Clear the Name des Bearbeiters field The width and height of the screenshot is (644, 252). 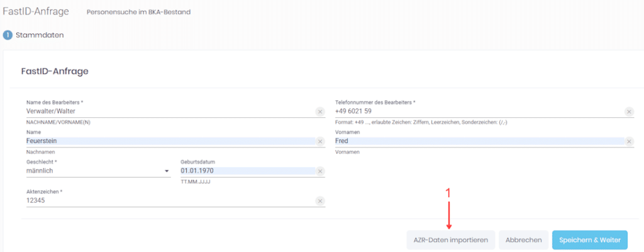(319, 112)
